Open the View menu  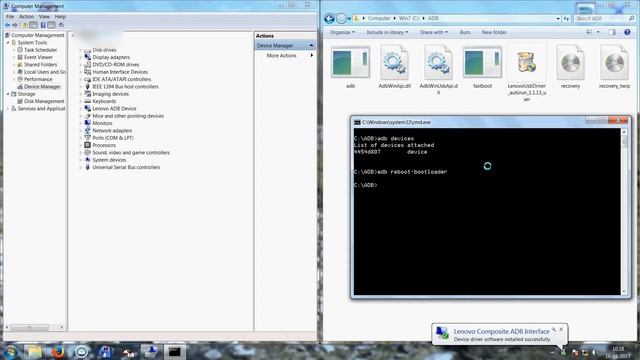44,17
